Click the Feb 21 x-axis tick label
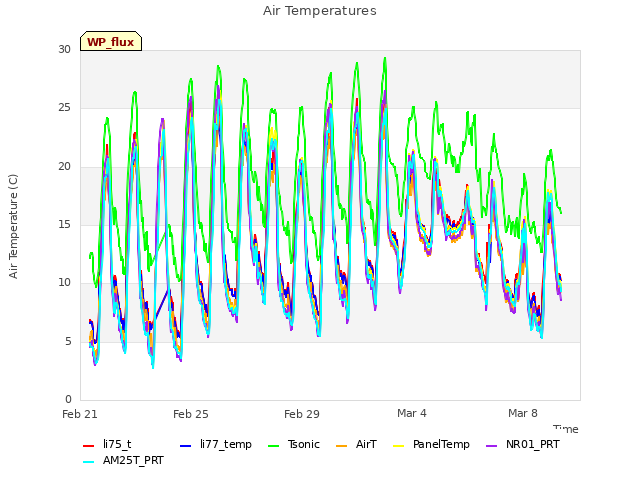The height and width of the screenshot is (480, 640). (x=80, y=414)
